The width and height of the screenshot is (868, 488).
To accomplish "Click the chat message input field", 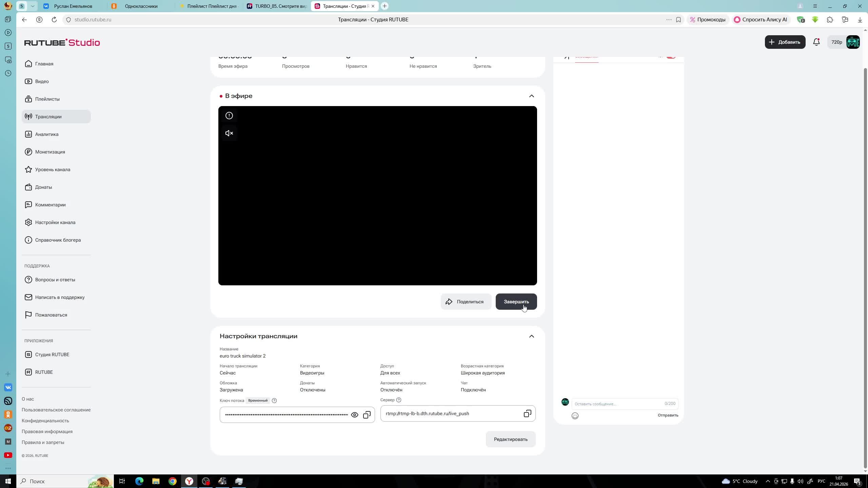I will (617, 404).
